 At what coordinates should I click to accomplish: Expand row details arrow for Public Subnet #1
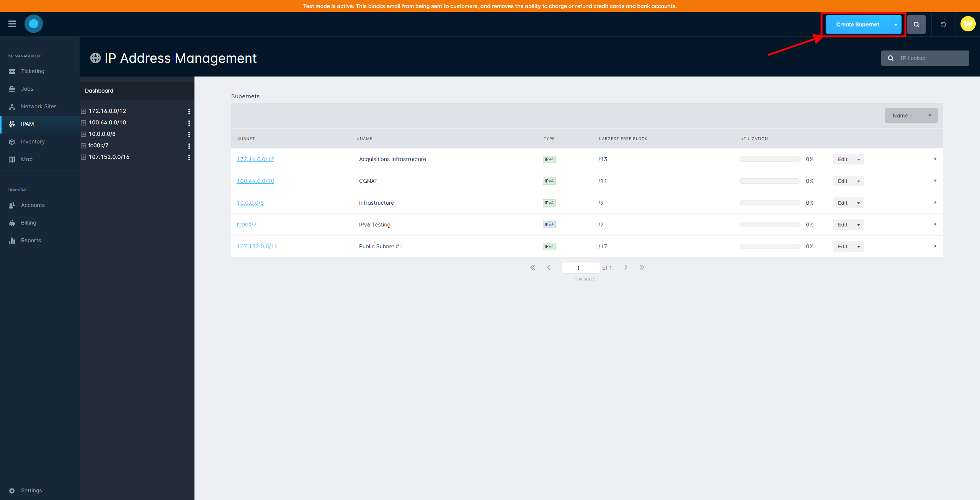[x=935, y=246]
